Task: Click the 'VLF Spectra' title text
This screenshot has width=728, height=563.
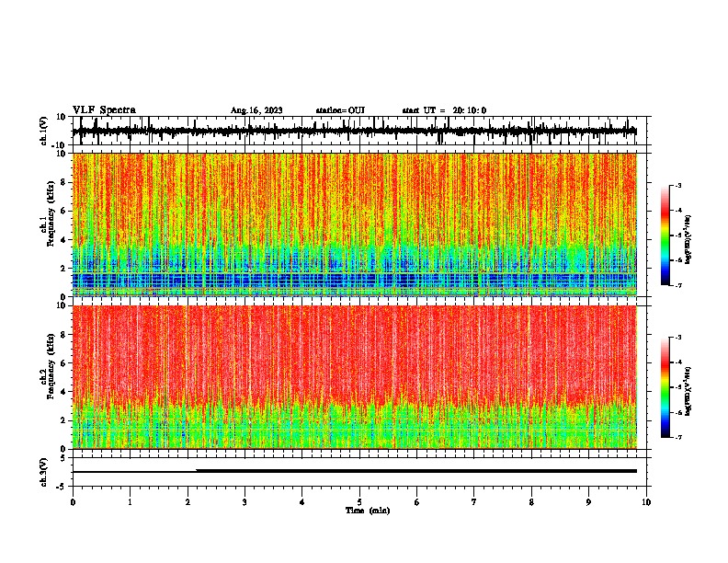Action: [104, 109]
